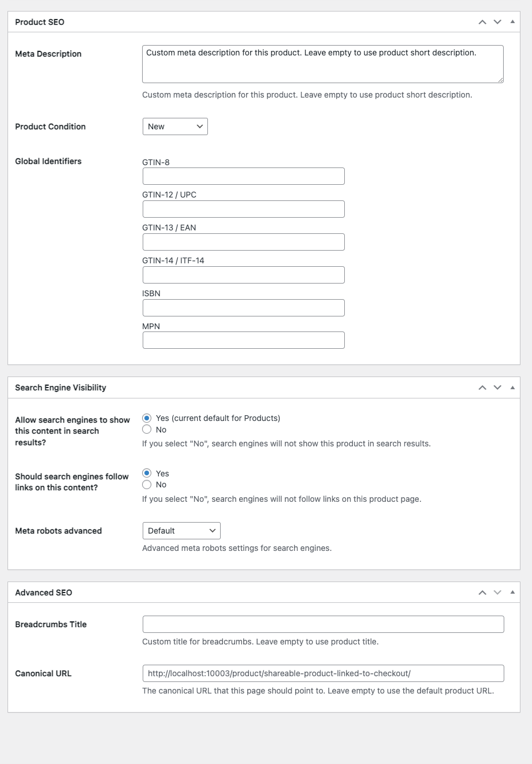The height and width of the screenshot is (764, 532).
Task: Open the Product Condition dropdown
Action: (175, 126)
